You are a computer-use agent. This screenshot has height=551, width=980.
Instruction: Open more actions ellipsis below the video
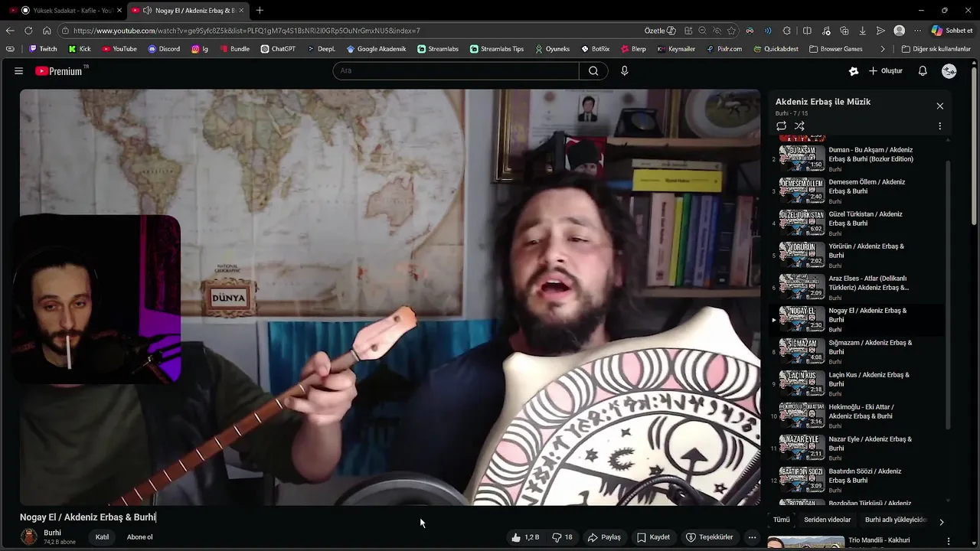pos(752,537)
